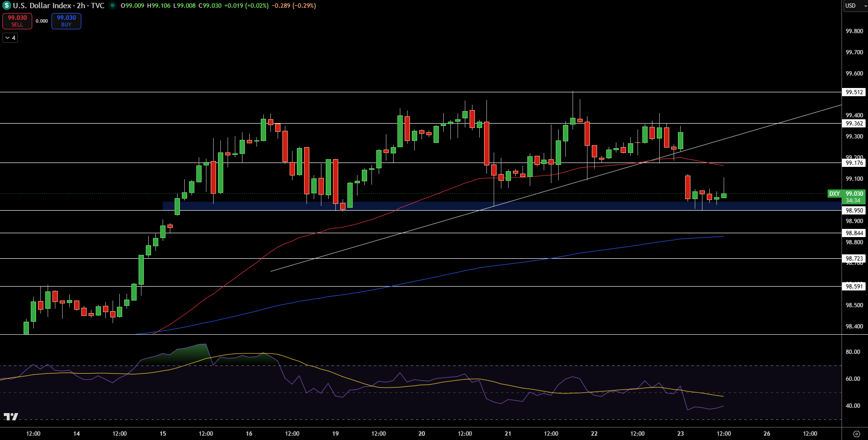
Task: Select the 99.512 horizontal line price label
Action: tap(854, 92)
